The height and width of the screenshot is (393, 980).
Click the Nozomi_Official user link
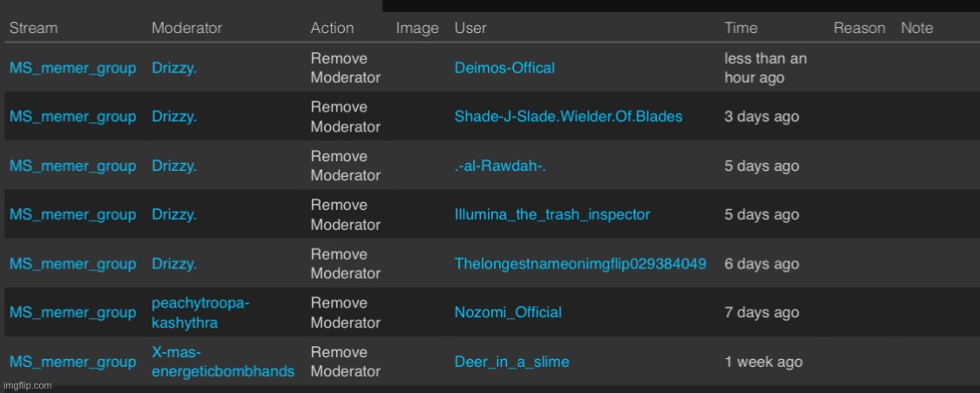508,312
